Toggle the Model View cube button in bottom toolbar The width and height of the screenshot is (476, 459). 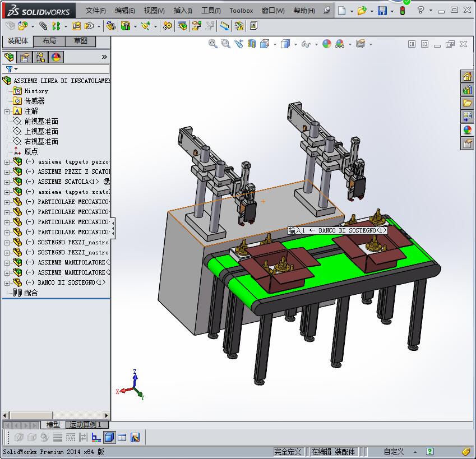click(x=109, y=437)
